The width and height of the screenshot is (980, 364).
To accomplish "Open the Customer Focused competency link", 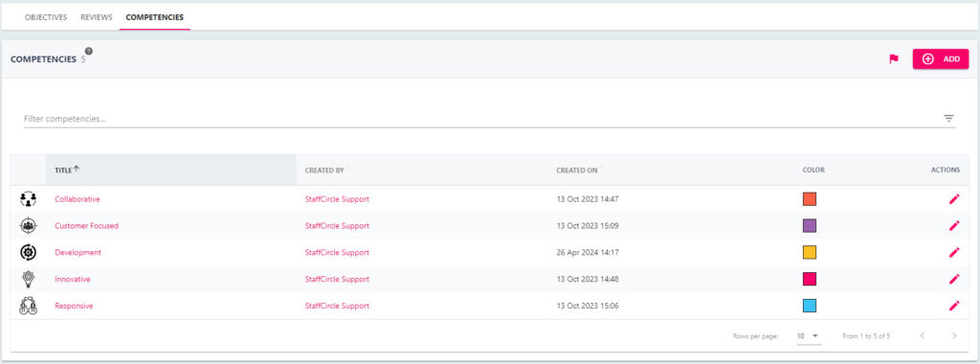I will tap(86, 226).
